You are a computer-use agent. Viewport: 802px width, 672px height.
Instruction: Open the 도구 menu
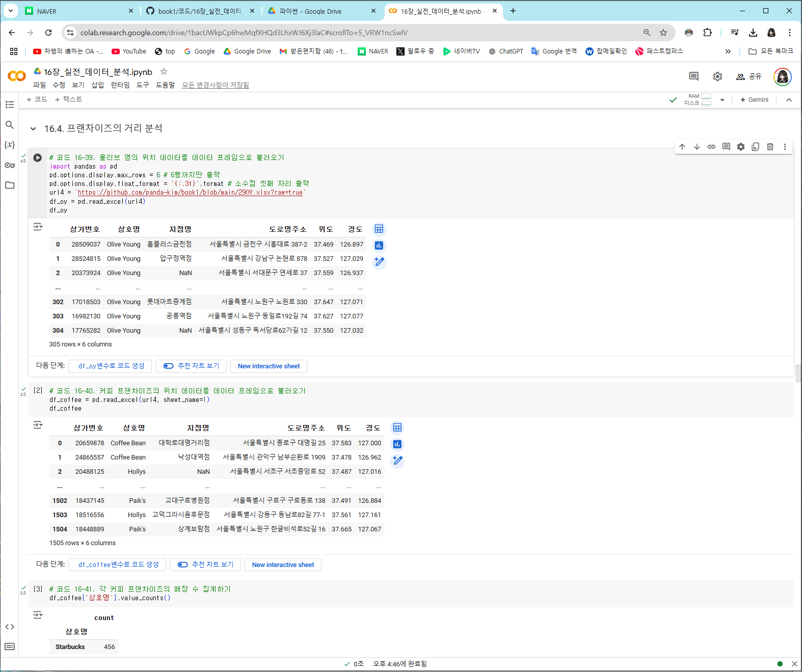point(143,85)
